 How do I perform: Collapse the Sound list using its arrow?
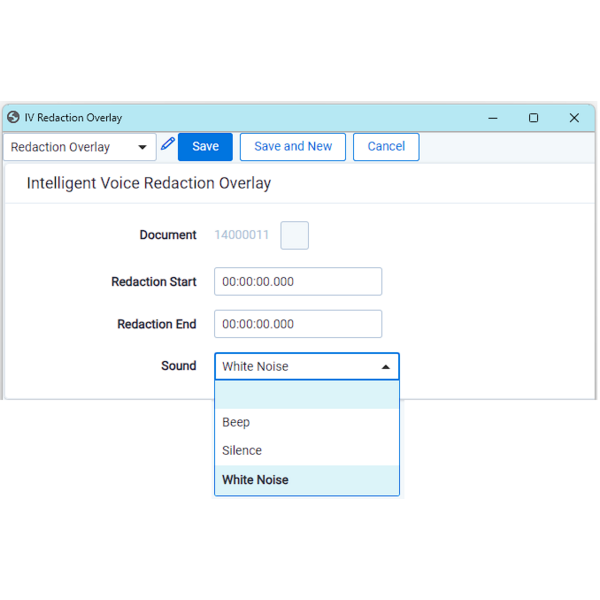386,367
